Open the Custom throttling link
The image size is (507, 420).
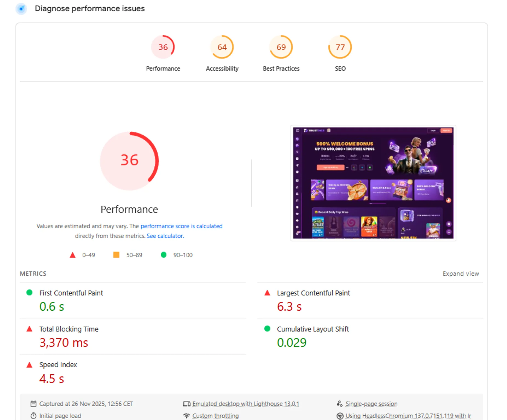tap(215, 415)
